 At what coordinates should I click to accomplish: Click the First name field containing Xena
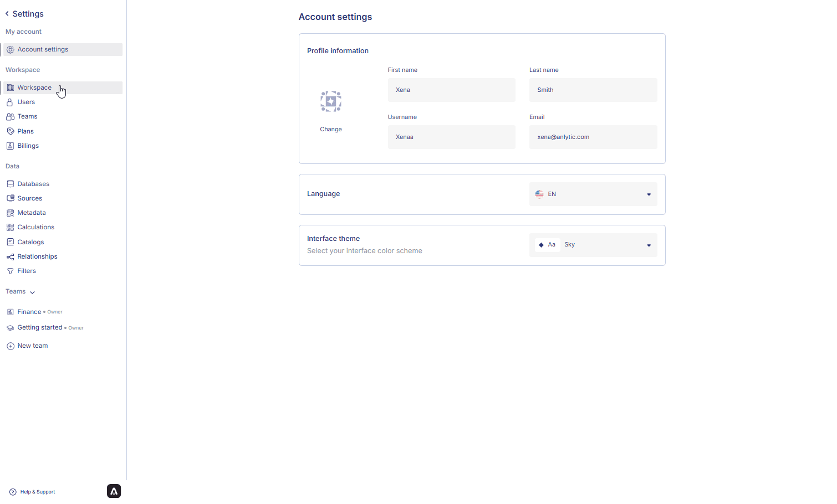click(451, 90)
